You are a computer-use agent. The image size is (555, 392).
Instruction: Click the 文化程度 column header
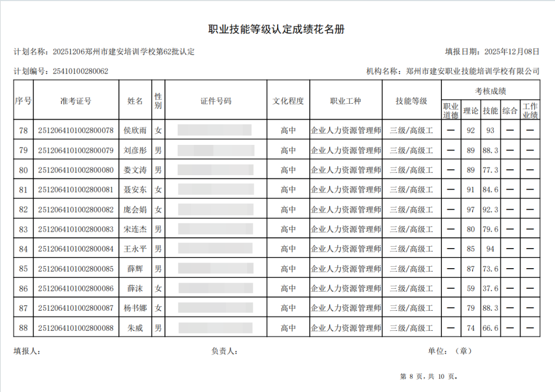tap(288, 101)
